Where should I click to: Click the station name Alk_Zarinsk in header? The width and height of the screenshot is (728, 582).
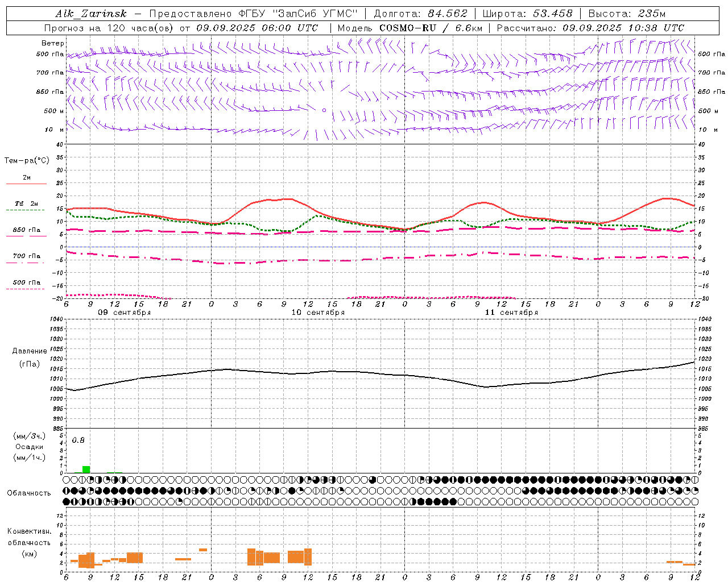[x=91, y=14]
